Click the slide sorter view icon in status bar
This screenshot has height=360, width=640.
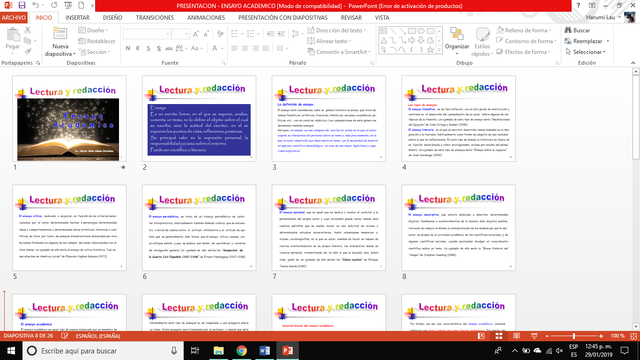(x=499, y=336)
